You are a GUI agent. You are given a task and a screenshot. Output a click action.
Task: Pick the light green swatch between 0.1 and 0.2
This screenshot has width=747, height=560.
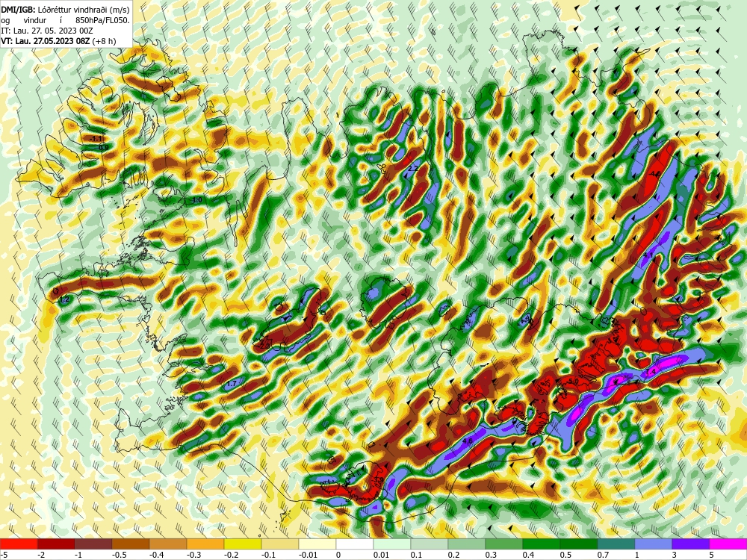pyautogui.click(x=430, y=544)
